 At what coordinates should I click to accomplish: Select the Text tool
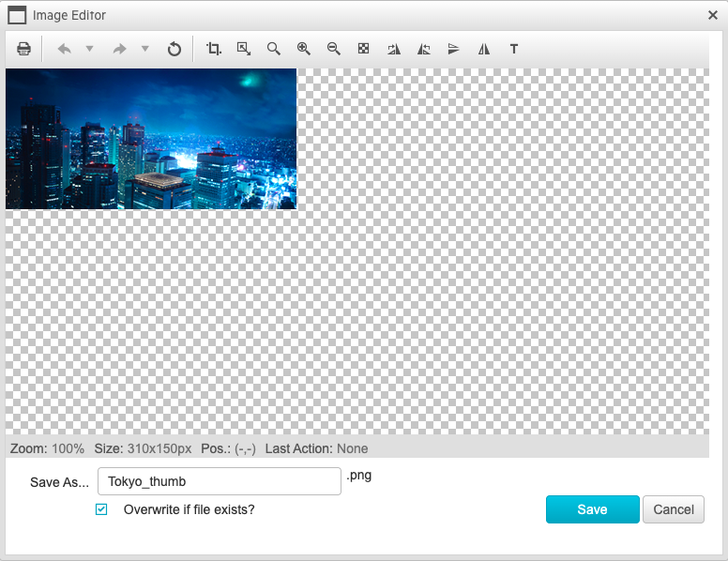[x=513, y=49]
